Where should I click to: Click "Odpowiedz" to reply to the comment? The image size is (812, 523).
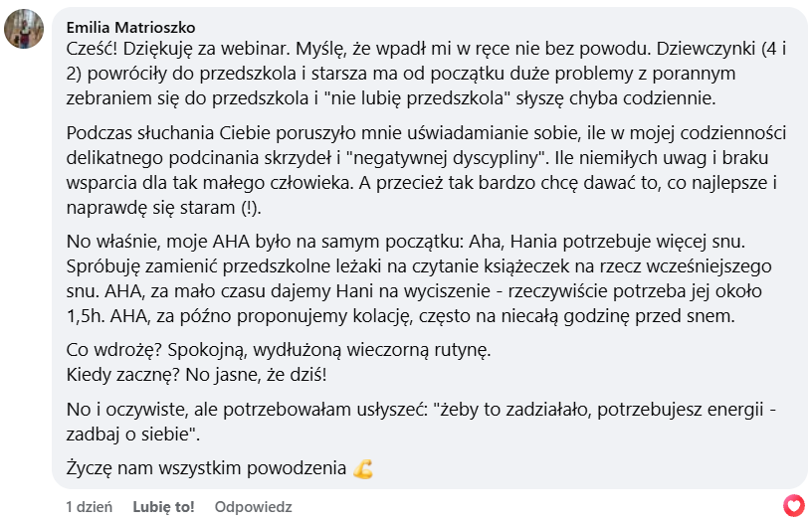point(253,507)
